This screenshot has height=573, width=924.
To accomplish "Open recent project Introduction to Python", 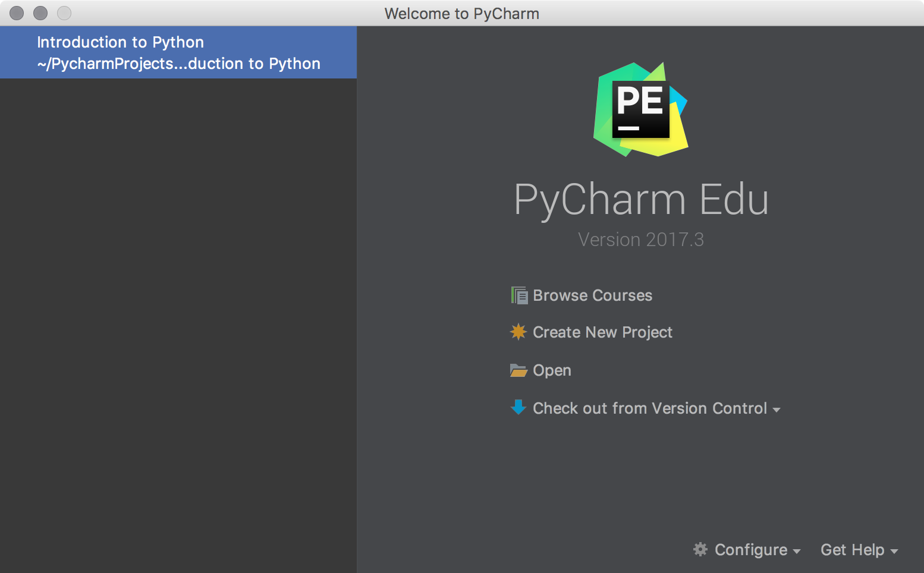I will point(178,52).
